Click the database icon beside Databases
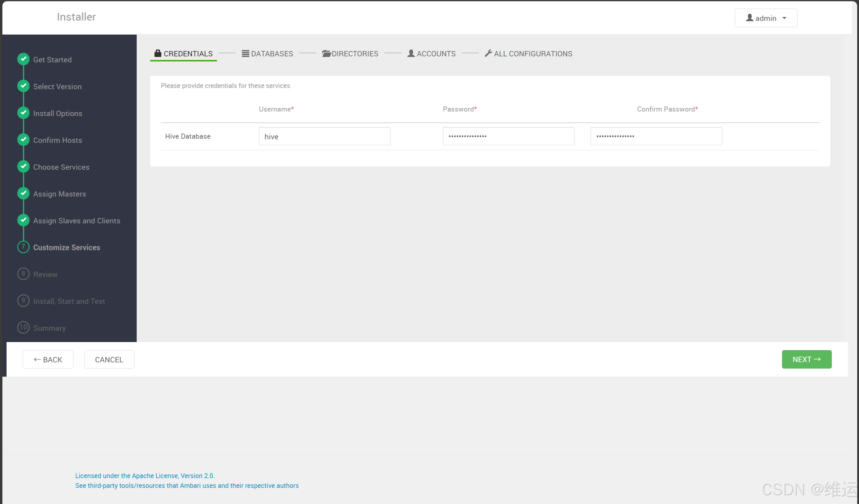Image resolution: width=859 pixels, height=504 pixels. [x=245, y=53]
